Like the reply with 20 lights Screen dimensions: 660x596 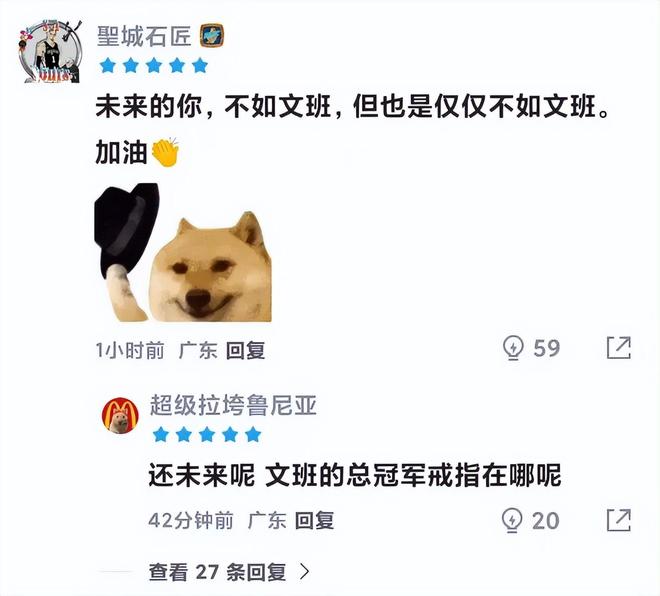pos(512,521)
